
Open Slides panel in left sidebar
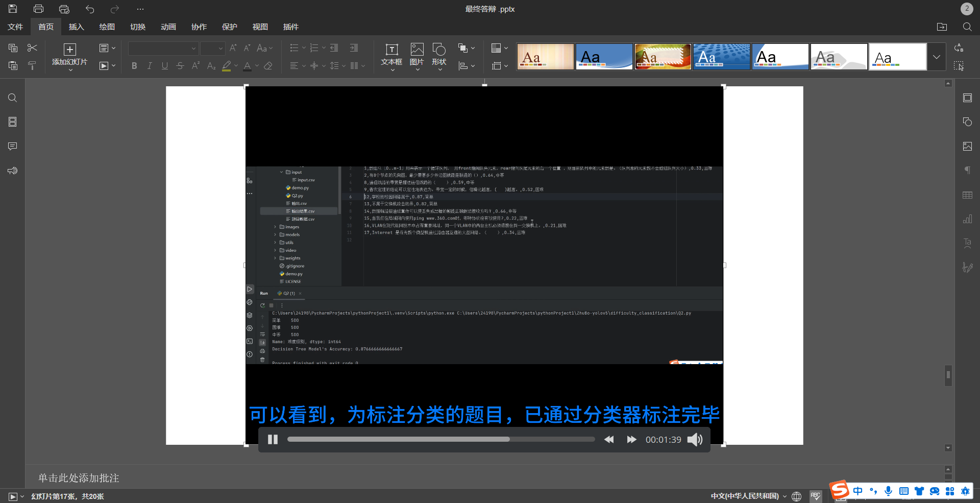point(13,122)
